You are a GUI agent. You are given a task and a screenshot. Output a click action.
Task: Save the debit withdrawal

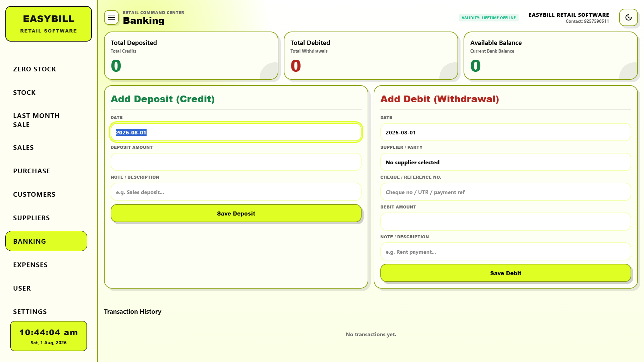coord(506,273)
